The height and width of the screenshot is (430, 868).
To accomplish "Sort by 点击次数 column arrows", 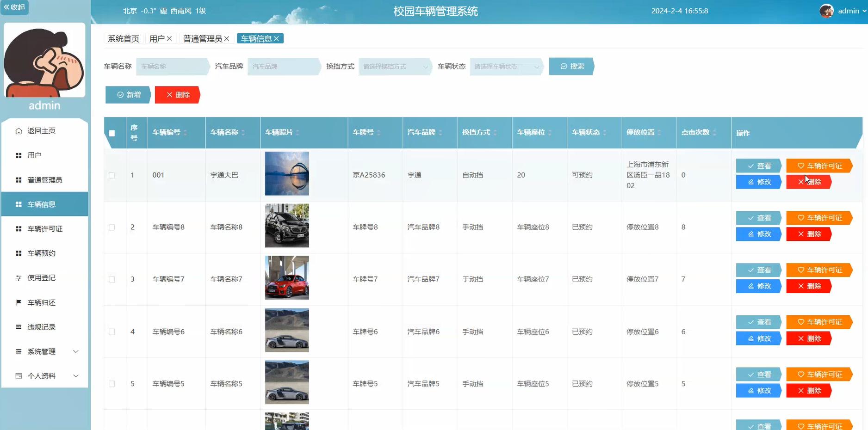I will click(714, 133).
